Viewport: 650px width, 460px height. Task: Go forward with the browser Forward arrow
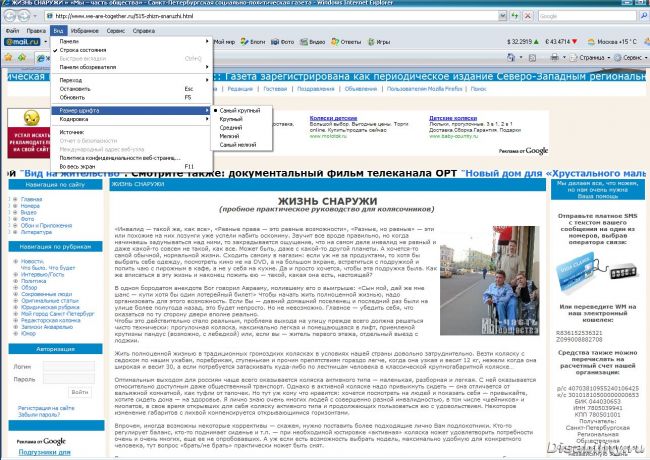click(24, 16)
